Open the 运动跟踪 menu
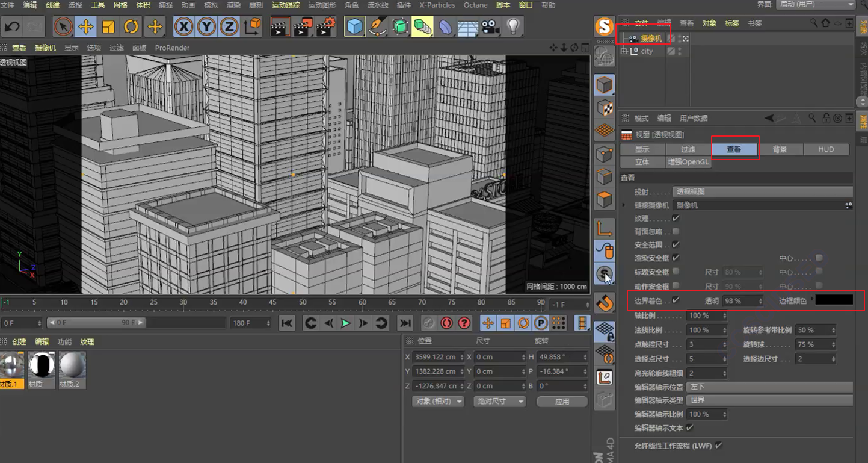This screenshot has height=463, width=868. 286,5
